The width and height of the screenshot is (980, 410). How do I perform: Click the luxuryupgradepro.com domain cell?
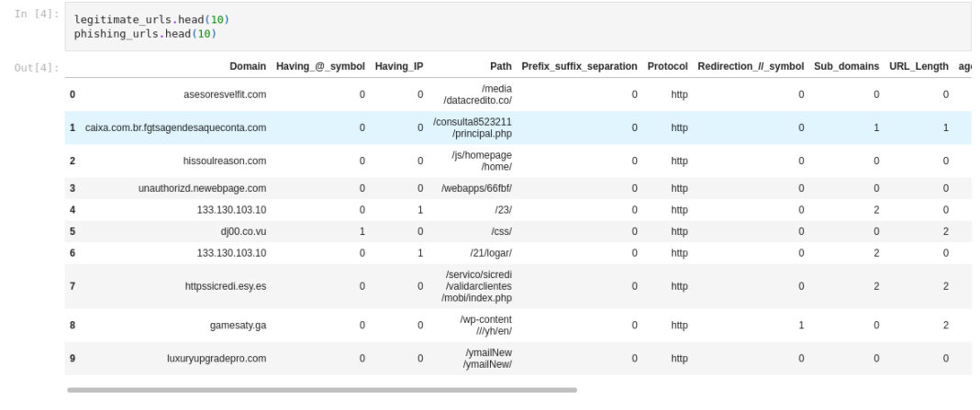point(217,358)
